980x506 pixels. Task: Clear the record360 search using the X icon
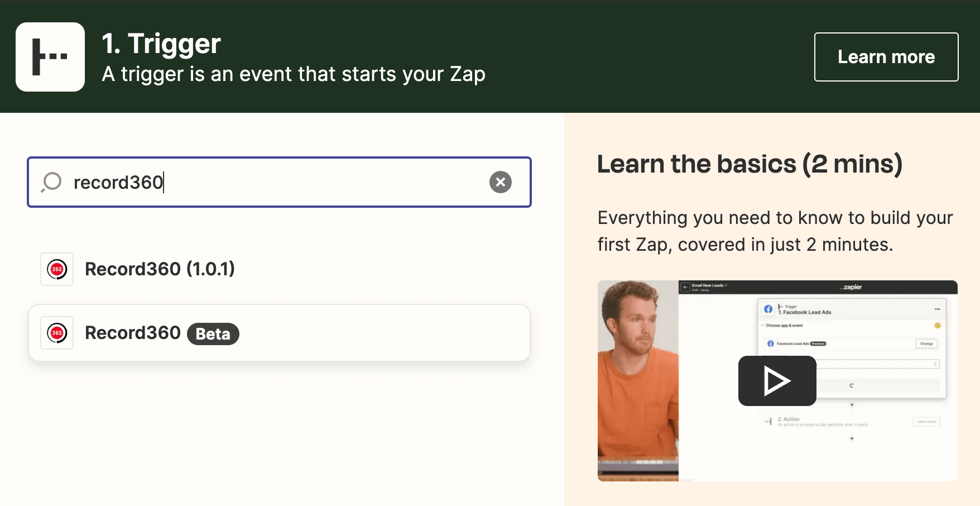pyautogui.click(x=500, y=182)
